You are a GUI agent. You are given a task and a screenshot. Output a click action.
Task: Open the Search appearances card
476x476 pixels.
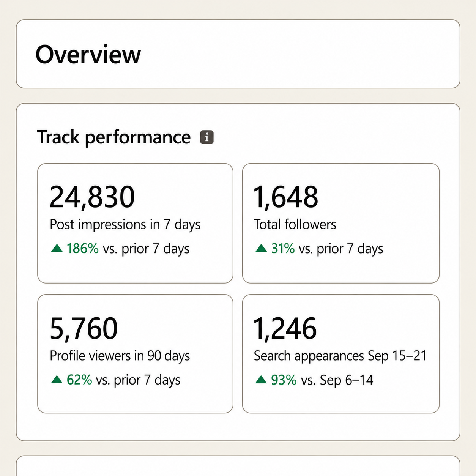pos(341,354)
